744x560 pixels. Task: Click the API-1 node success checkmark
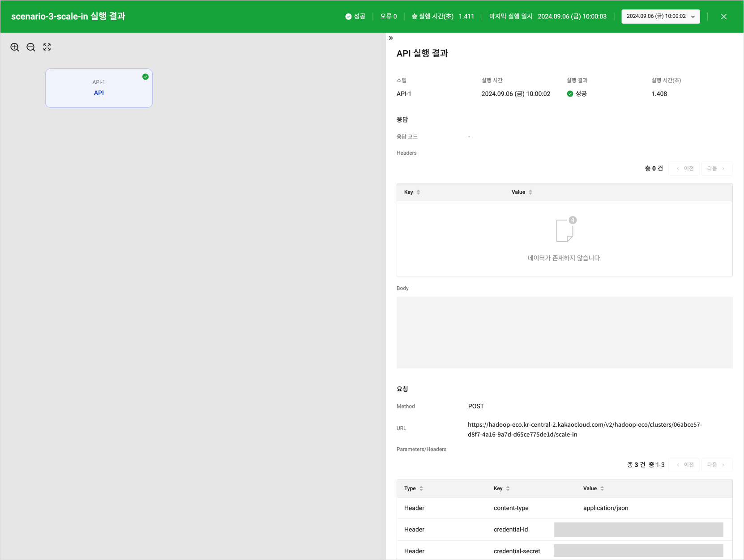pos(145,77)
